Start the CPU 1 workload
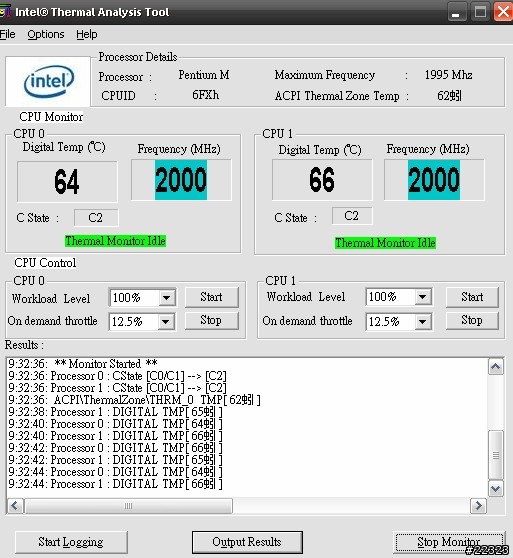The image size is (513, 558). click(472, 297)
